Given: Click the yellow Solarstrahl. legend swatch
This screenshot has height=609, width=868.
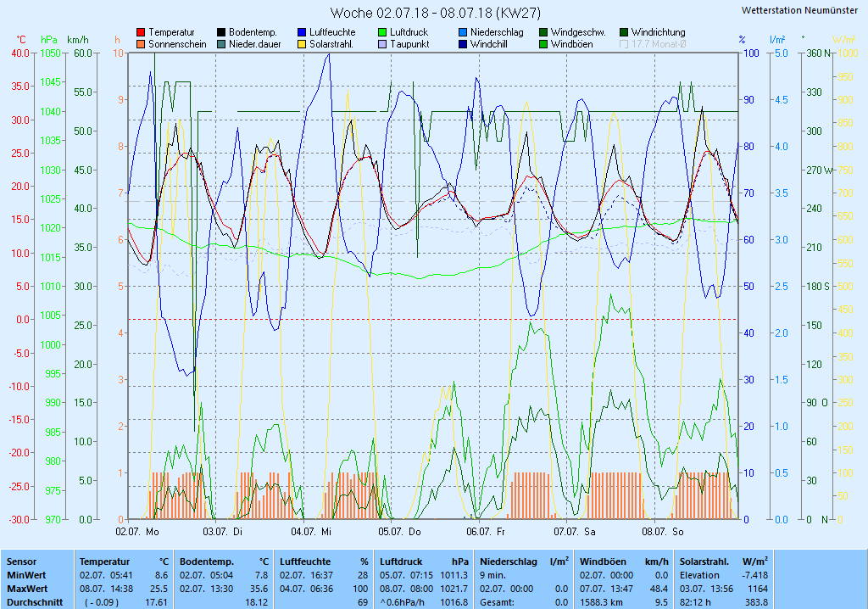Looking at the screenshot, I should coord(302,44).
